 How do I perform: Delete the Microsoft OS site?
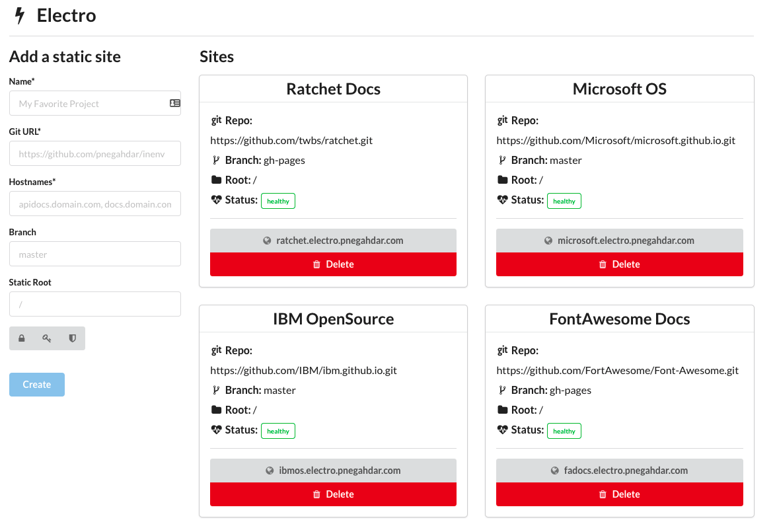click(x=619, y=264)
